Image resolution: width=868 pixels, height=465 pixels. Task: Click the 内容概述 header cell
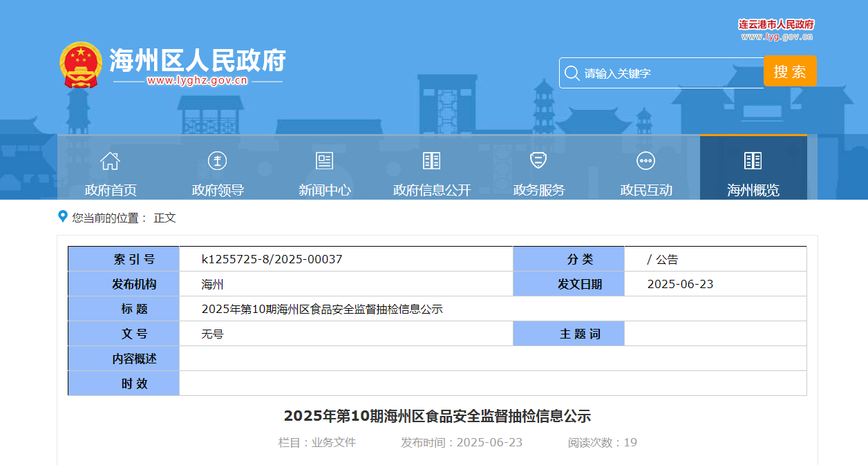pyautogui.click(x=124, y=359)
